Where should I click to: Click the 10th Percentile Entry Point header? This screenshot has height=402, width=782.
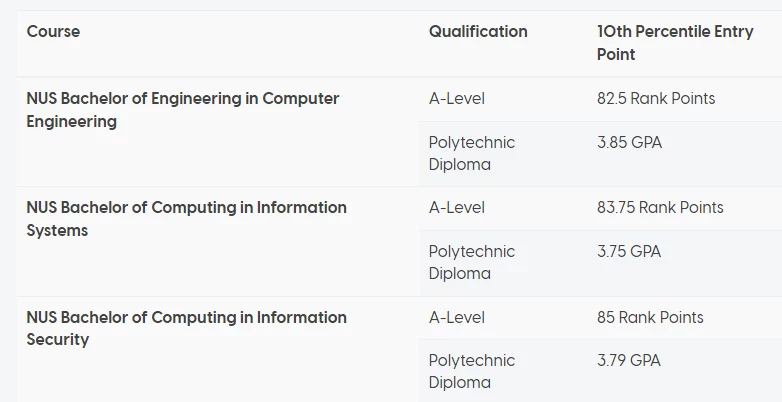click(x=675, y=43)
